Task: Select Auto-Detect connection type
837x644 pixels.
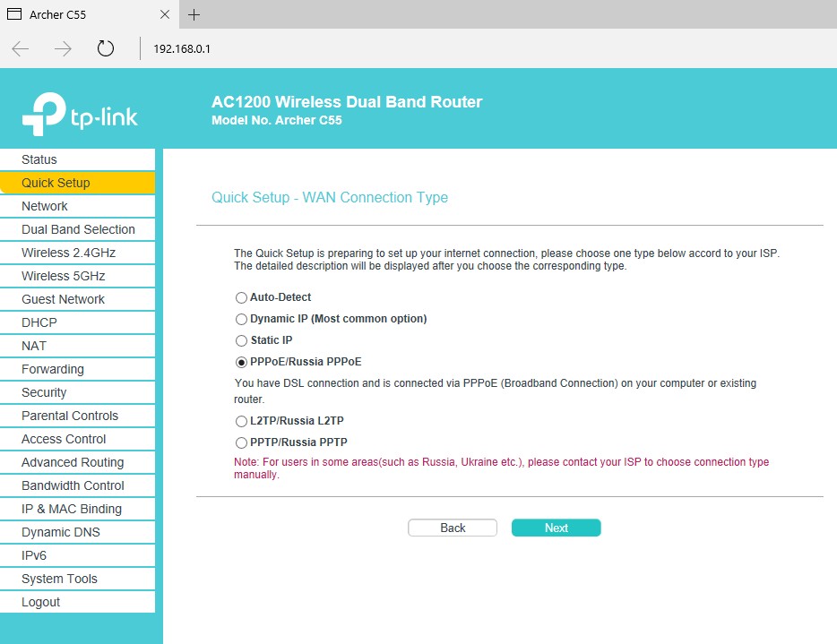Action: (241, 297)
